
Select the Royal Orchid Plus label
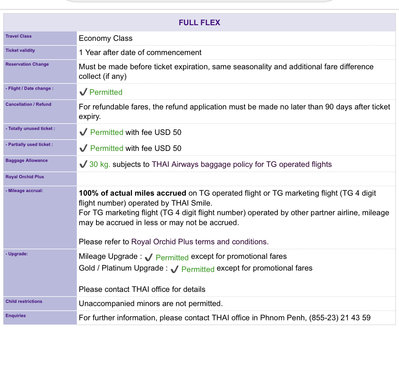coord(25,177)
